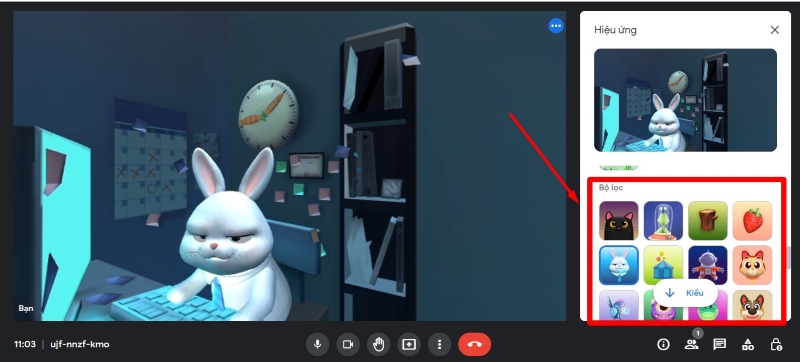Choose the orange fox face filter
800x362 pixels.
pos(753,265)
